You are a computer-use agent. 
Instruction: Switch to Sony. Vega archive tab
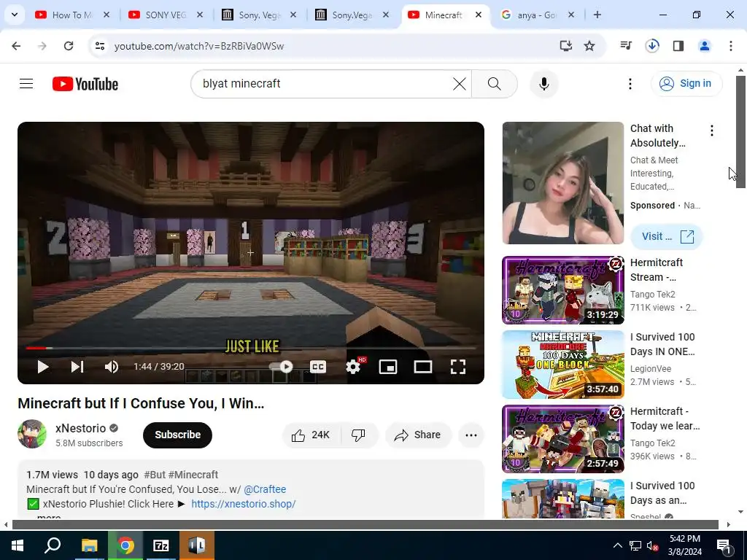259,15
